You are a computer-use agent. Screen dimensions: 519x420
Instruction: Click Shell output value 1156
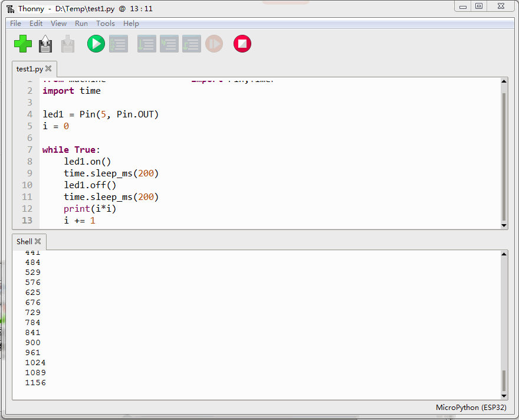pos(35,383)
